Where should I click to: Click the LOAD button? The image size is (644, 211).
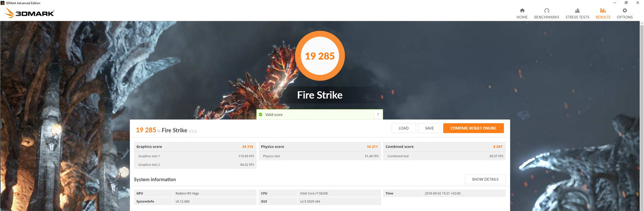[404, 128]
